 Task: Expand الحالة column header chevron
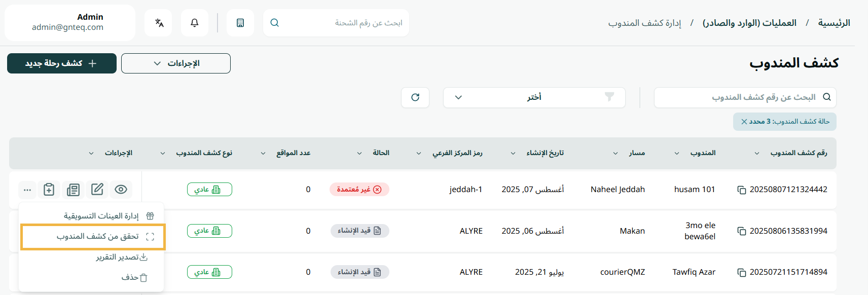(x=359, y=153)
